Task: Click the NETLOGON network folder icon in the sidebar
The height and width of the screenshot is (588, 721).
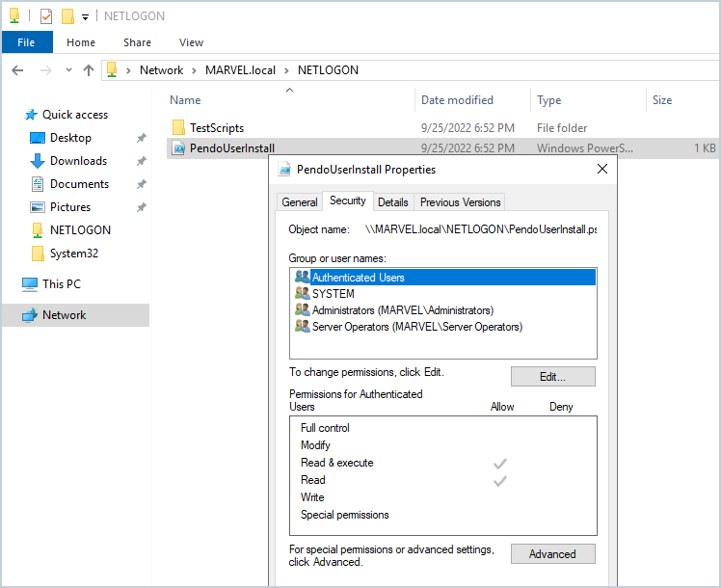Action: pyautogui.click(x=38, y=229)
